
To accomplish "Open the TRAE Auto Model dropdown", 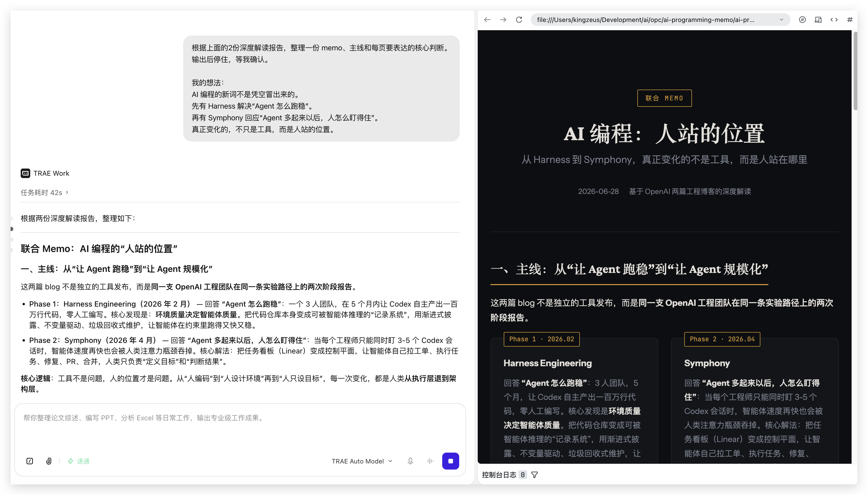I will pos(362,461).
